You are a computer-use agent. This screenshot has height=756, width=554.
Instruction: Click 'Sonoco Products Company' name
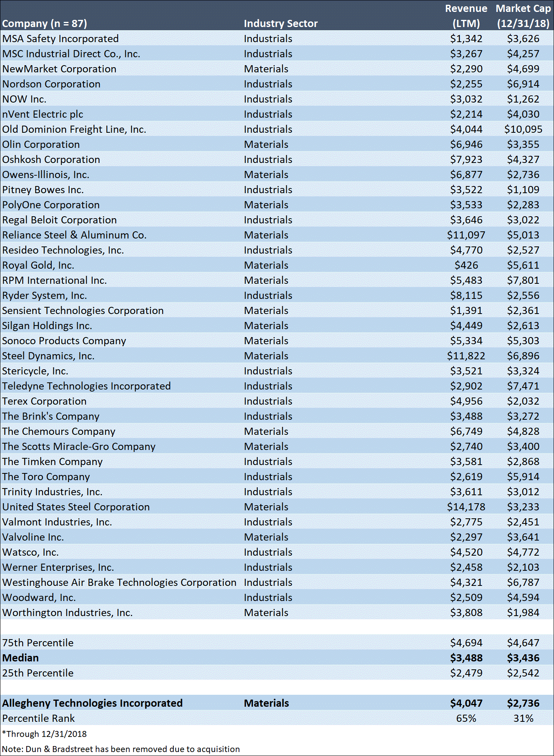tap(64, 341)
